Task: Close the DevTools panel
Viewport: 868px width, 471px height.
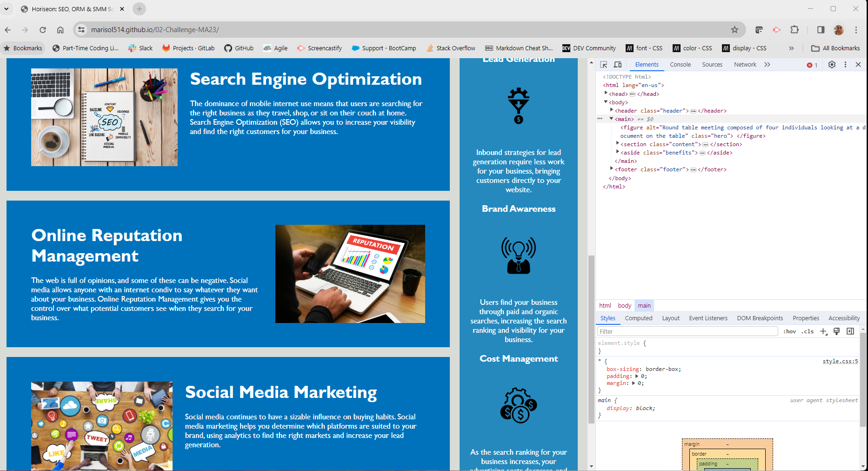Action: click(x=858, y=65)
